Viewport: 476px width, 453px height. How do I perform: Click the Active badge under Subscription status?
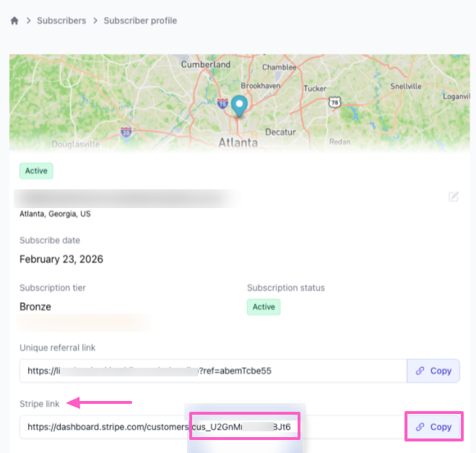click(264, 307)
